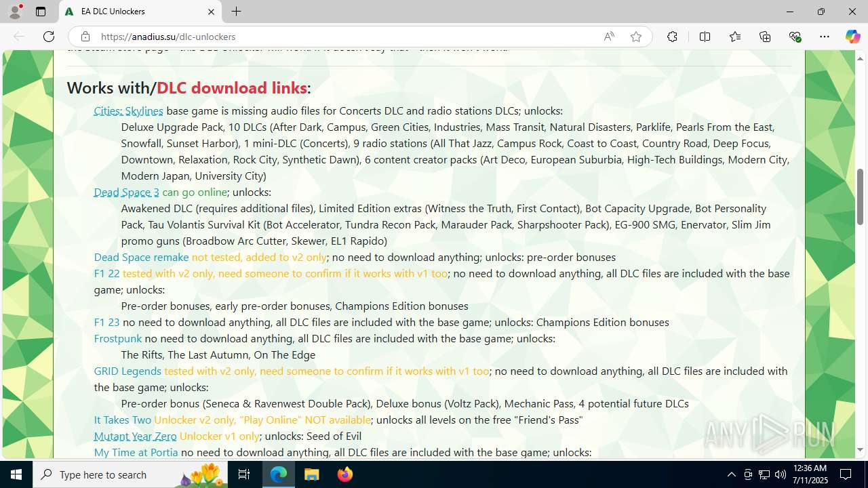Open the F1 23 link
868x488 pixels.
(x=106, y=322)
